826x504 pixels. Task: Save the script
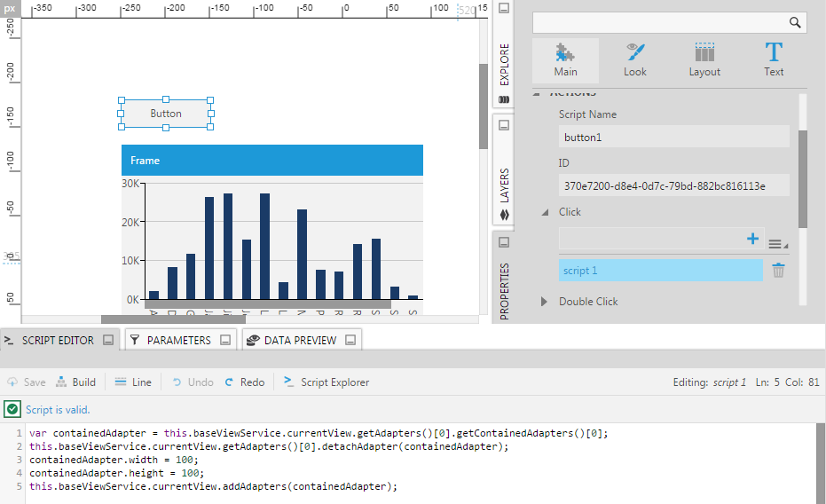click(x=27, y=382)
